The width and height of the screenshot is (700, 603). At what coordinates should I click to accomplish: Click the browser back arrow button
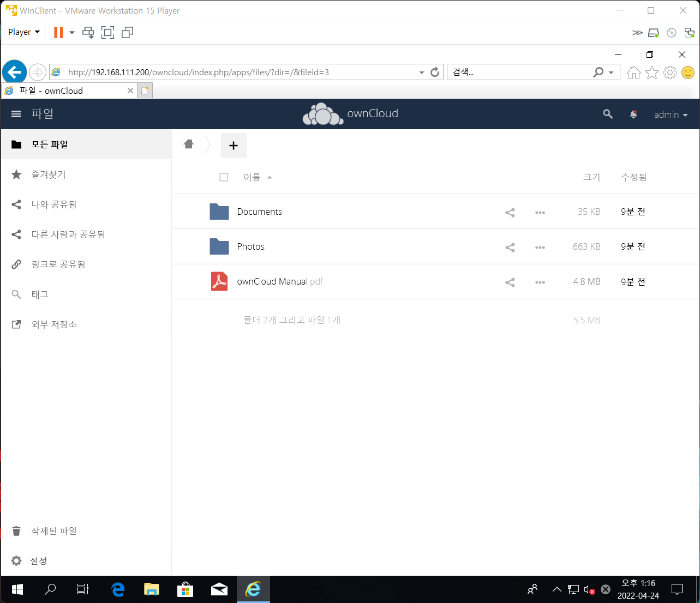click(15, 72)
